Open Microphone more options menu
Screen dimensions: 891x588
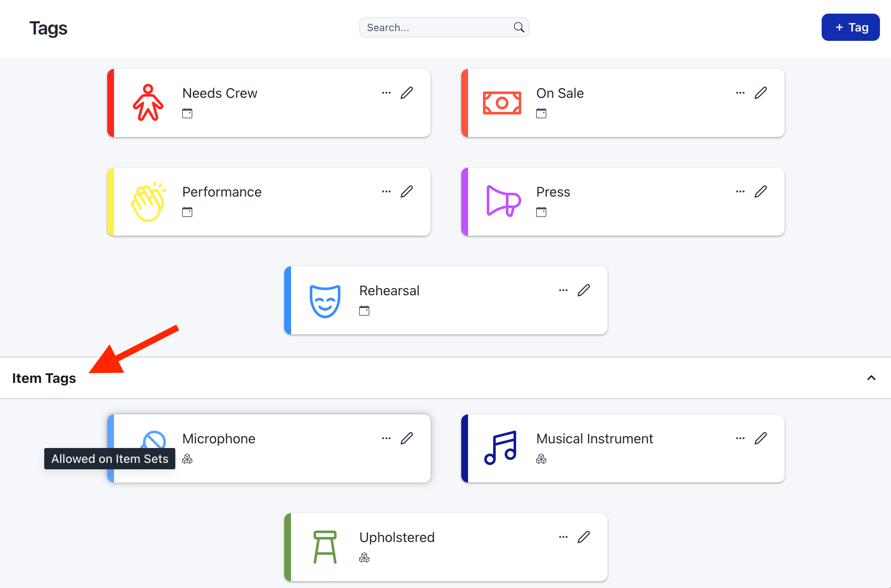(386, 438)
